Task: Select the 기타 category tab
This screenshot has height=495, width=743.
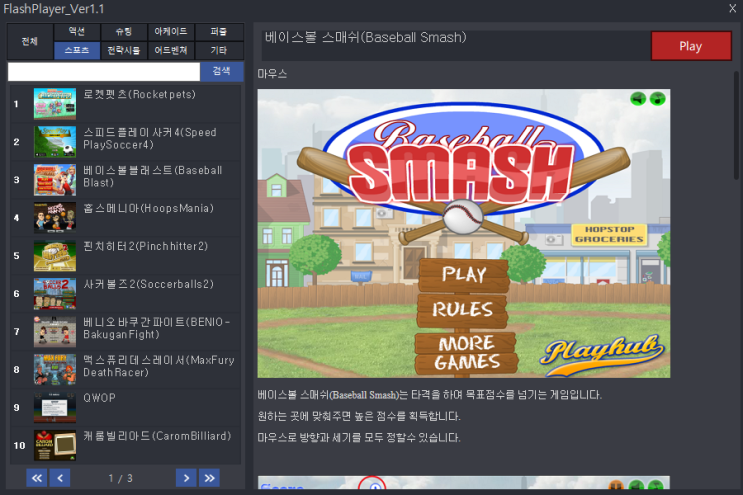Action: [219, 50]
